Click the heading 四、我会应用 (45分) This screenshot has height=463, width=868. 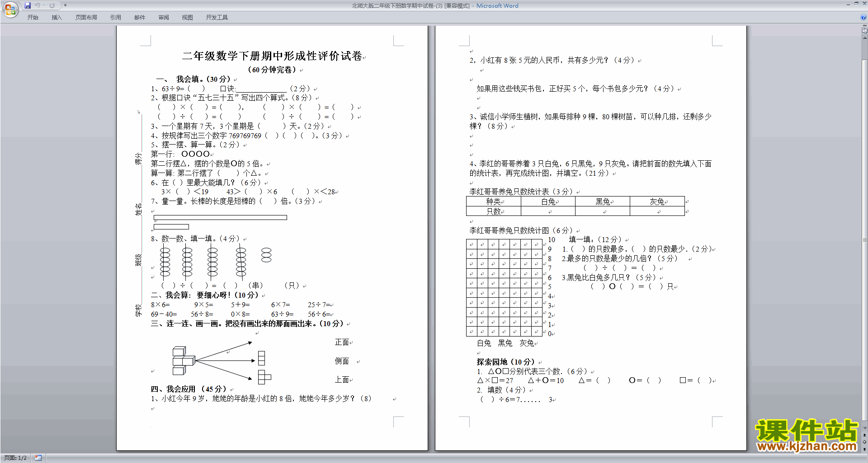click(189, 389)
